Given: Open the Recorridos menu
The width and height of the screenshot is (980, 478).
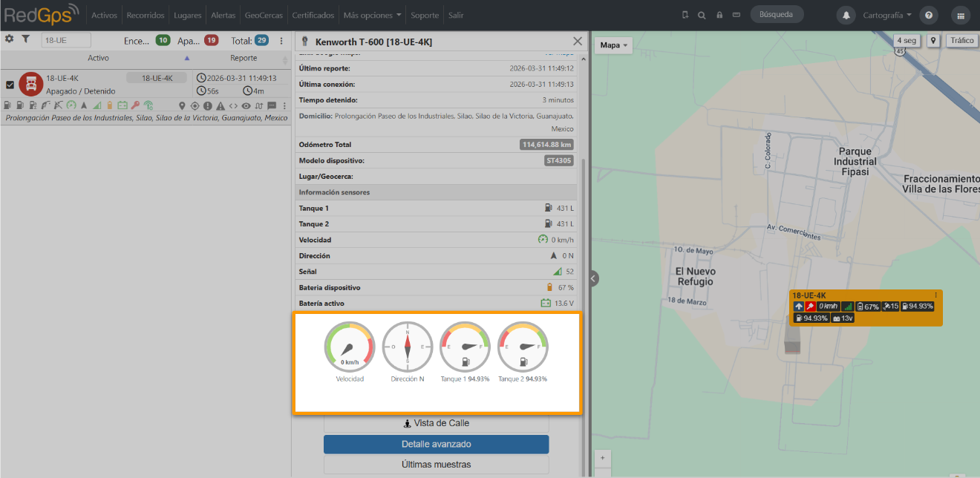Looking at the screenshot, I should pos(146,15).
